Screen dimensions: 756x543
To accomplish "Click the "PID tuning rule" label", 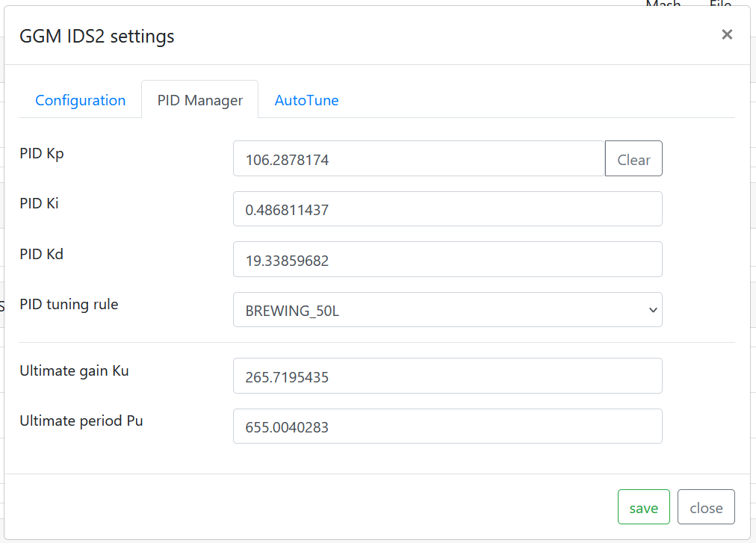I will (69, 304).
